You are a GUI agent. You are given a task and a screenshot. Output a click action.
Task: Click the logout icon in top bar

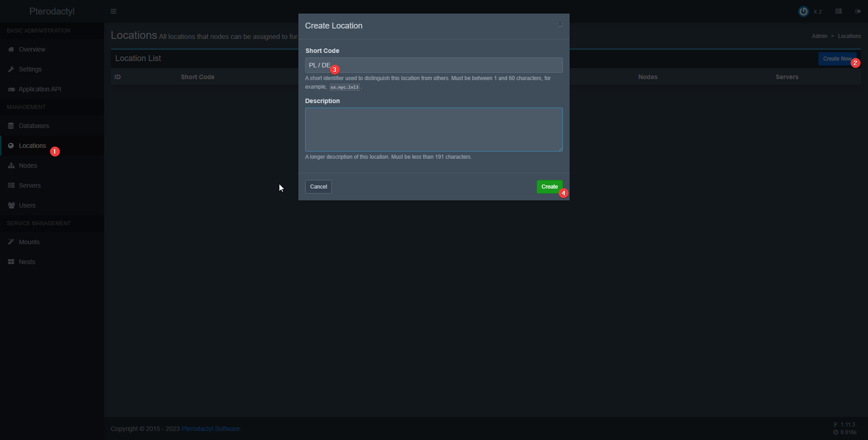(x=858, y=11)
